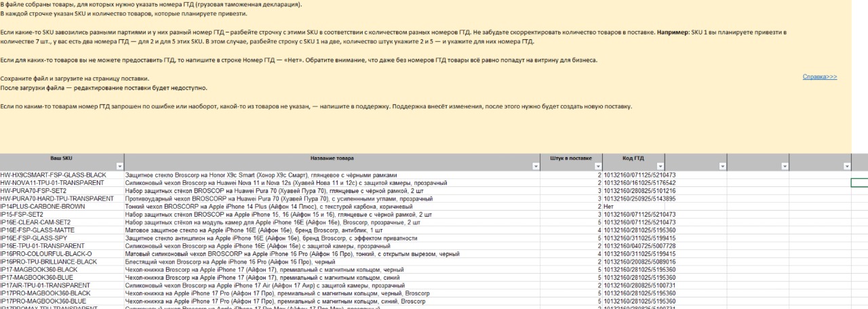
Task: Select the Код ГТД header cell
Action: [x=633, y=161]
